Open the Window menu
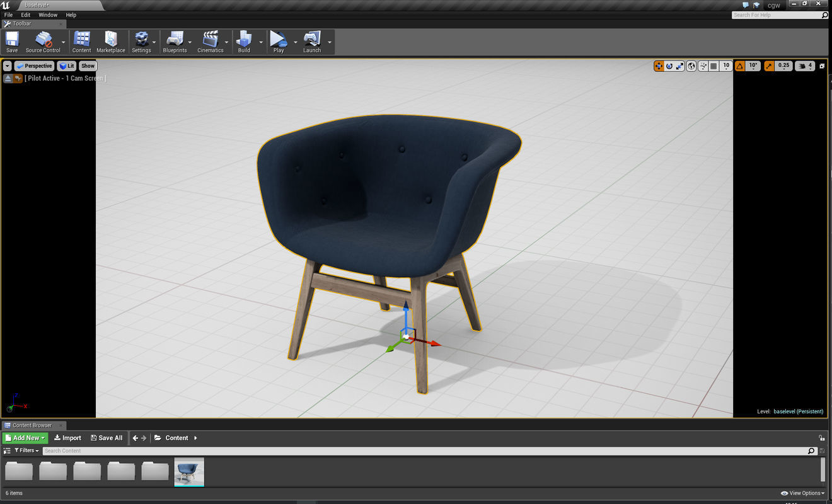Image resolution: width=832 pixels, height=504 pixels. pyautogui.click(x=48, y=14)
